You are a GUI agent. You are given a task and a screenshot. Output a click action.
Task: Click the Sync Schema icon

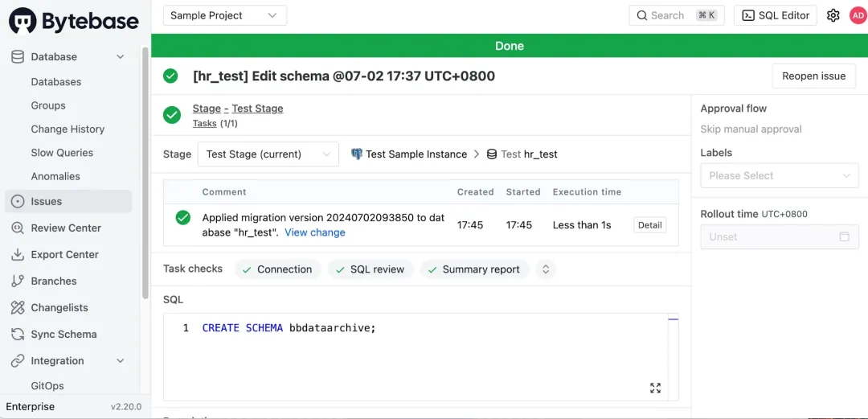tap(18, 335)
